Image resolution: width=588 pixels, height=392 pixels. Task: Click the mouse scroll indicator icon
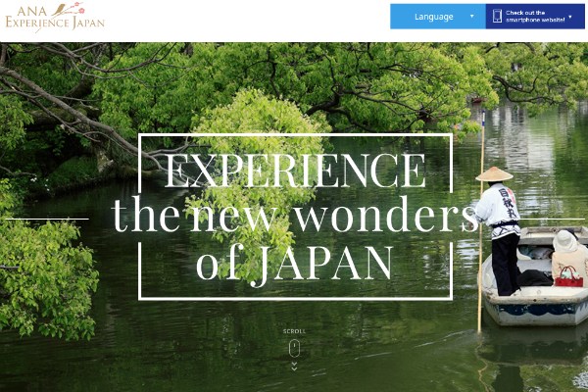(294, 349)
